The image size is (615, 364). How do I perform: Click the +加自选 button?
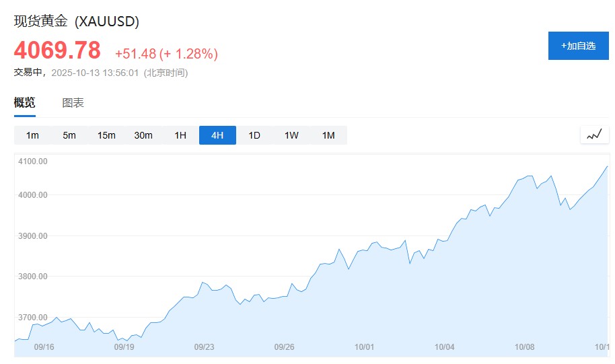coord(578,46)
